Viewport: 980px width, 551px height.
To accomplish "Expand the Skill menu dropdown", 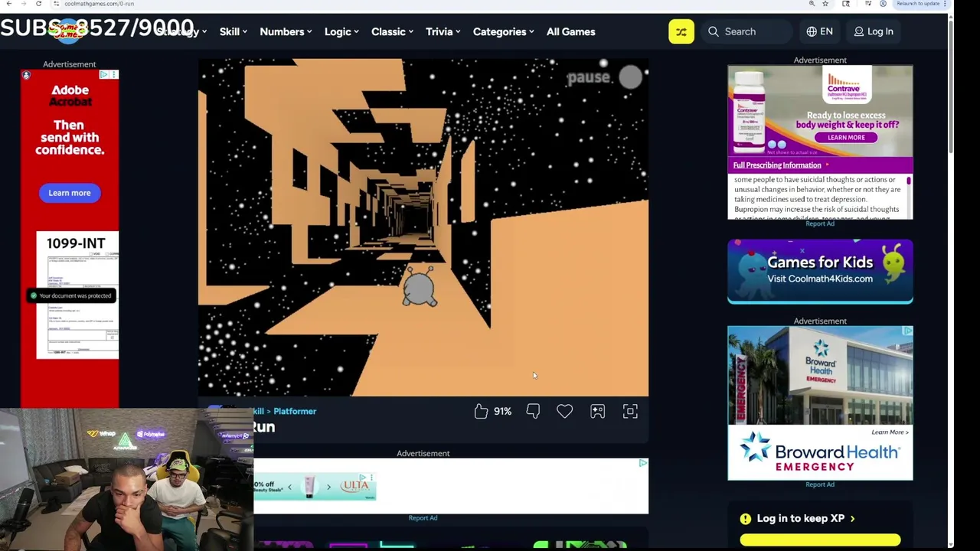I will (x=233, y=31).
